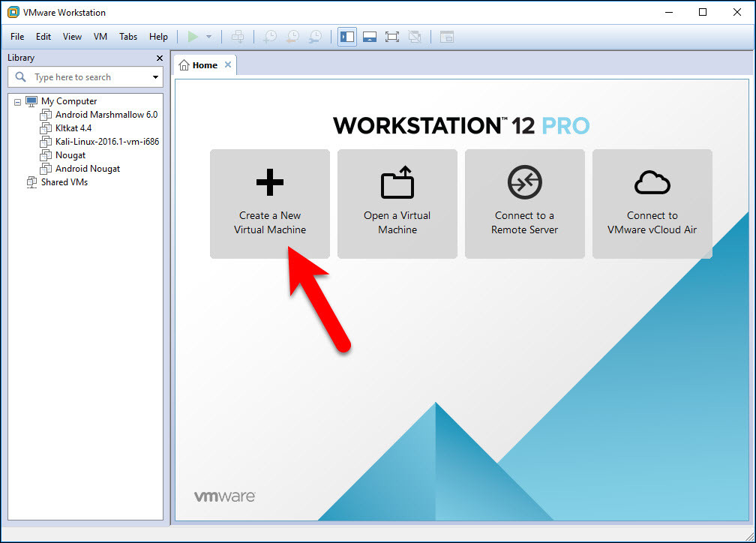Open the File menu
The height and width of the screenshot is (543, 756).
pos(17,37)
